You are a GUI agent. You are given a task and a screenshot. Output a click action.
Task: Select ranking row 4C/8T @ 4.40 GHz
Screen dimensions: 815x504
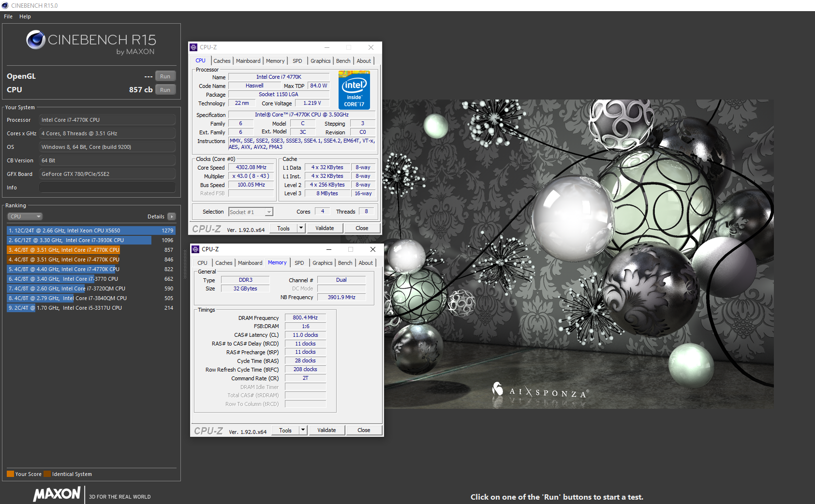click(91, 269)
